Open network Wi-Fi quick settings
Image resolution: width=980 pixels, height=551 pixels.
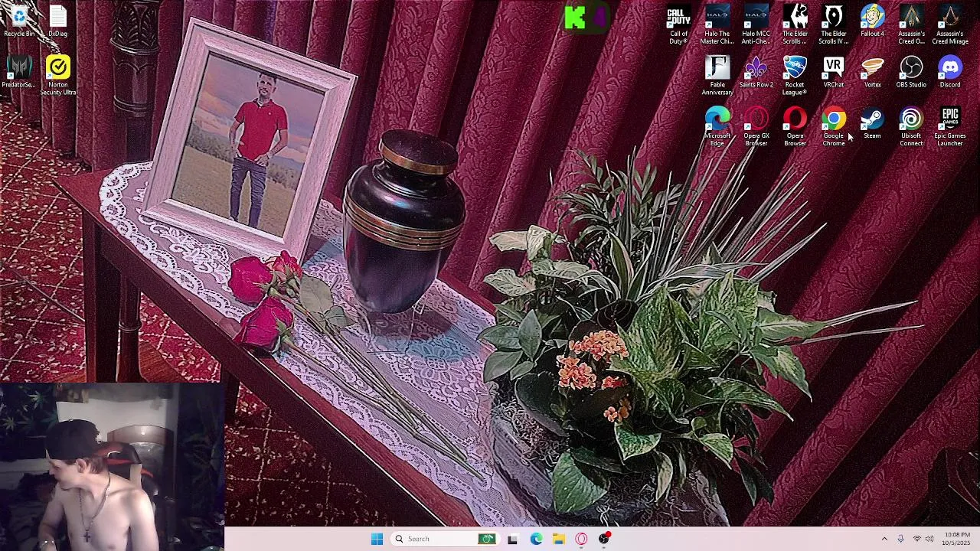[916, 539]
